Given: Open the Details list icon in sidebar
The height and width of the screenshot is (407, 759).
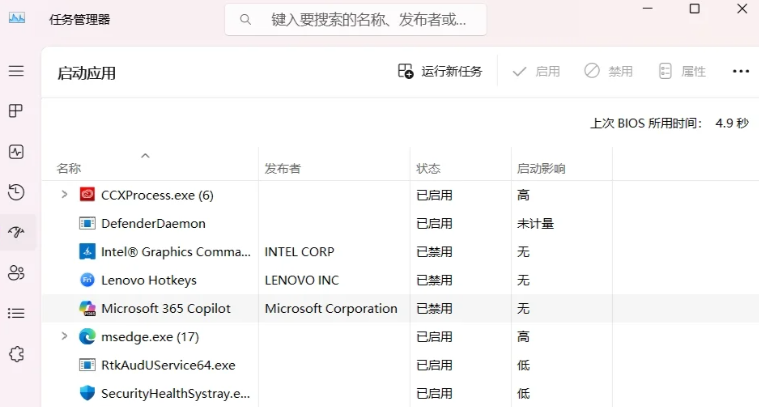Looking at the screenshot, I should [x=16, y=313].
